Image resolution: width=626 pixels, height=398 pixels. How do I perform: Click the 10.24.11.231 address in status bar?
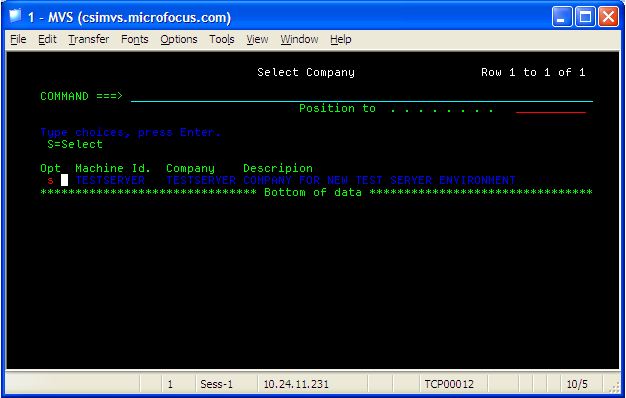[296, 384]
